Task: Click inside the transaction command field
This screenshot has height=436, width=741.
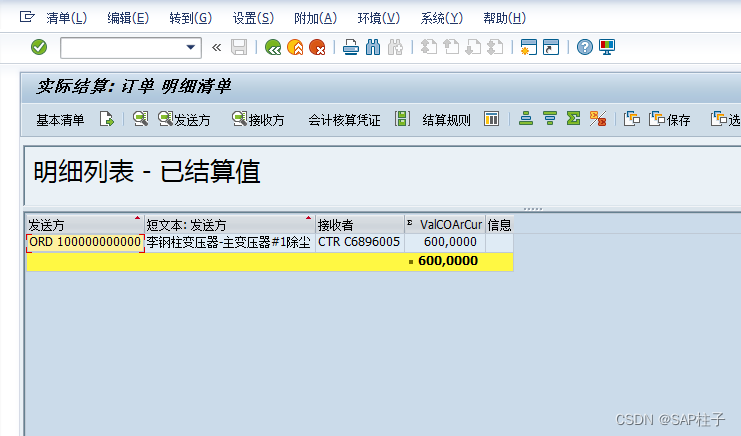Action: [x=123, y=48]
